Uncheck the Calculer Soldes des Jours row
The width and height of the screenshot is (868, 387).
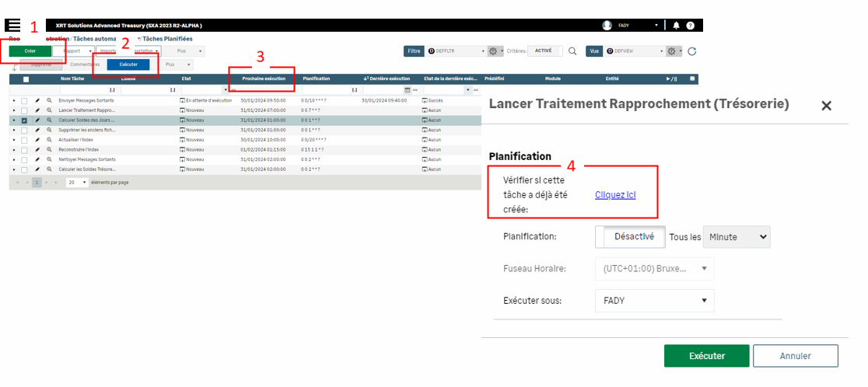pyautogui.click(x=25, y=120)
